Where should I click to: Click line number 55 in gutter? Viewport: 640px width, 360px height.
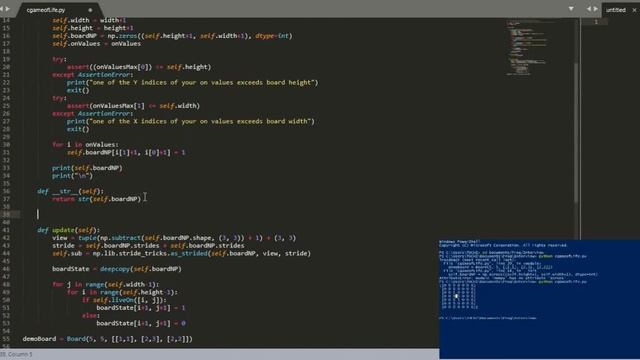coord(6,338)
